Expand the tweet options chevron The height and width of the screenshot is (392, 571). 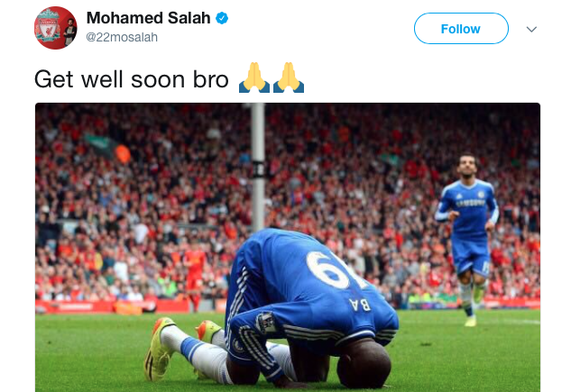point(531,29)
